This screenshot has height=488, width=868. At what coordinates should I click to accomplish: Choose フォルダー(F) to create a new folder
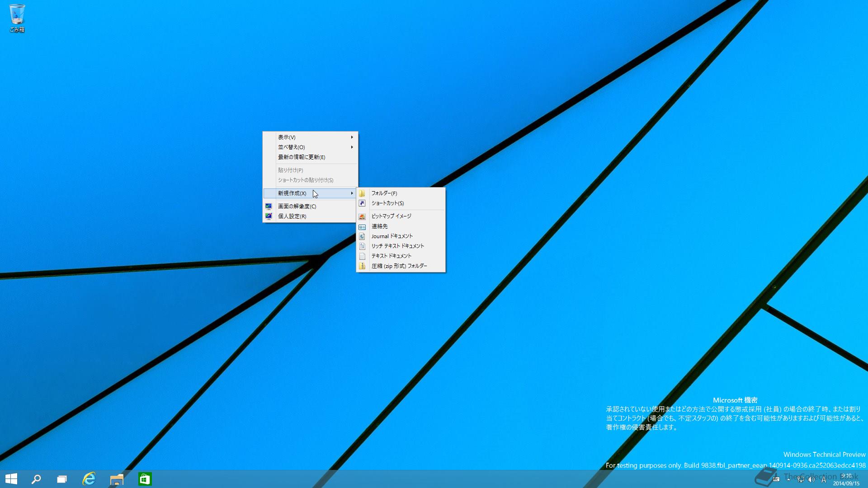tap(384, 193)
